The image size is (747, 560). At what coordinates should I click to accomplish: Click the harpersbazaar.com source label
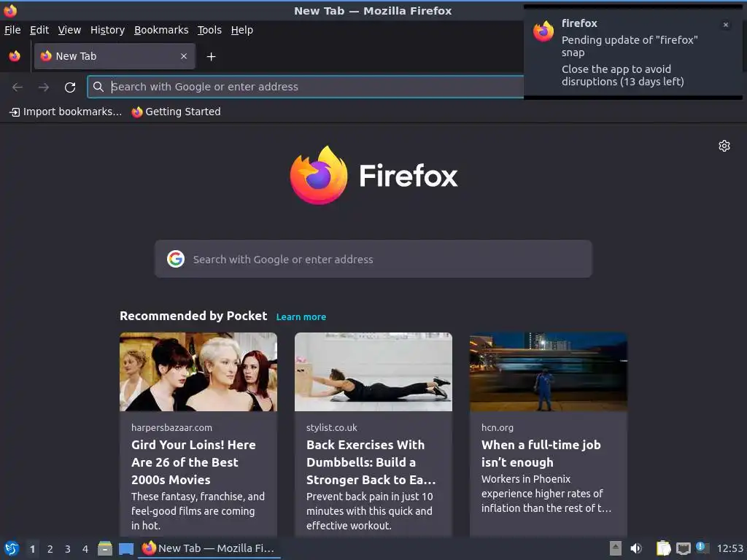pos(172,427)
